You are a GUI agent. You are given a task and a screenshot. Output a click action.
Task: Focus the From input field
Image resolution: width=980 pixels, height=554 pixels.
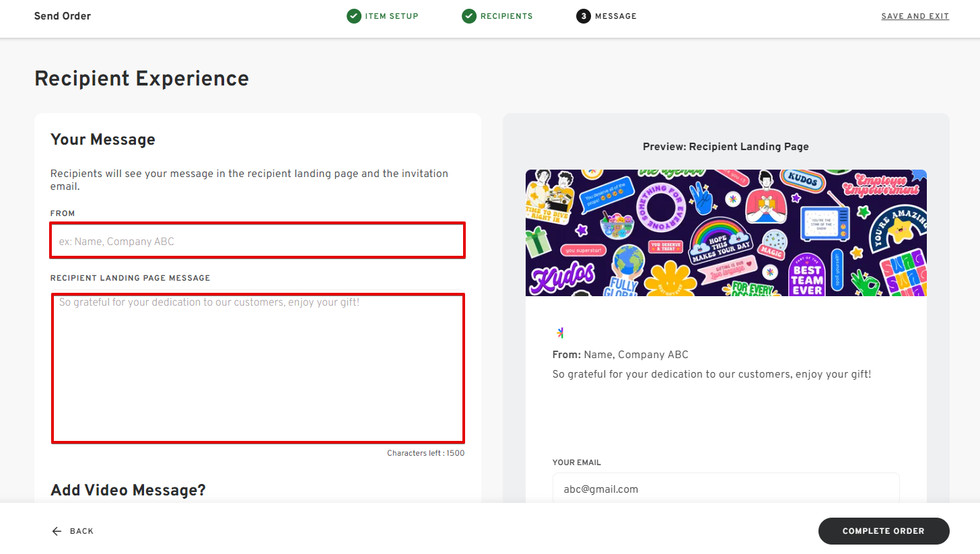pos(257,241)
